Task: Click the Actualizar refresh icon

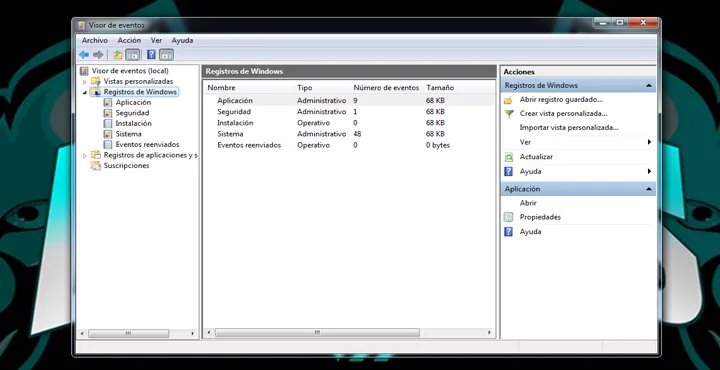Action: tap(509, 157)
